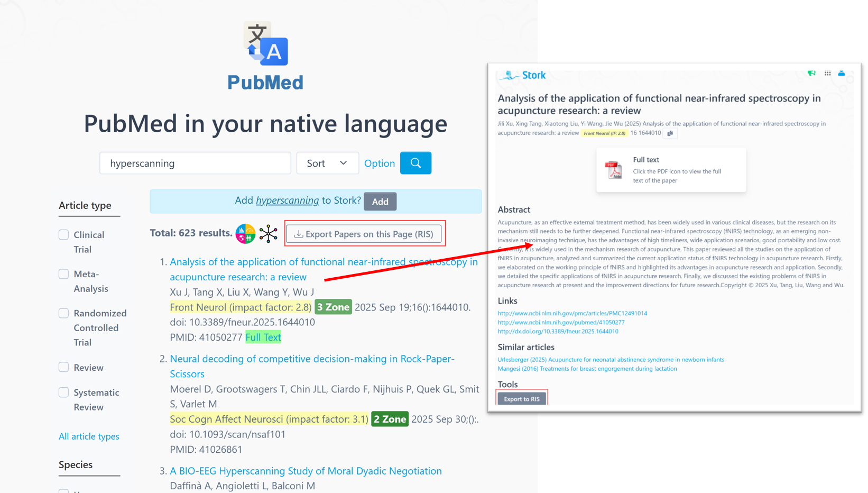This screenshot has height=493, width=868.
Task: Click the green megaphone announcement icon
Action: (811, 74)
